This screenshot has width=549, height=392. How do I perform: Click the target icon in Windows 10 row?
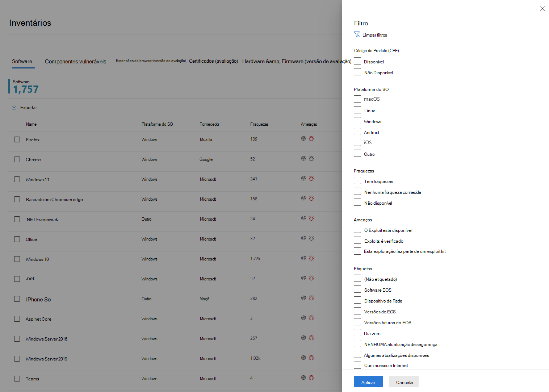point(303,258)
